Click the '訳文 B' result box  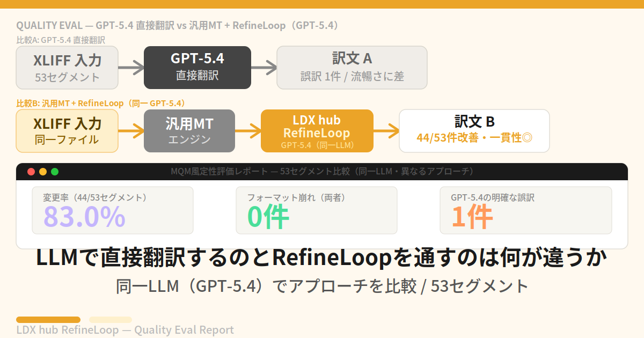pos(474,131)
